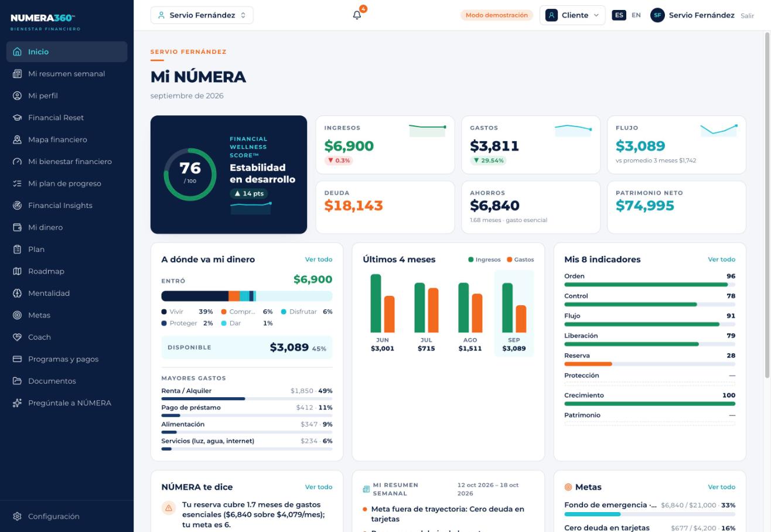Screen dimensions: 771x532
Task: Click the ENTRÓ spending distribution bar
Action: tap(247, 296)
